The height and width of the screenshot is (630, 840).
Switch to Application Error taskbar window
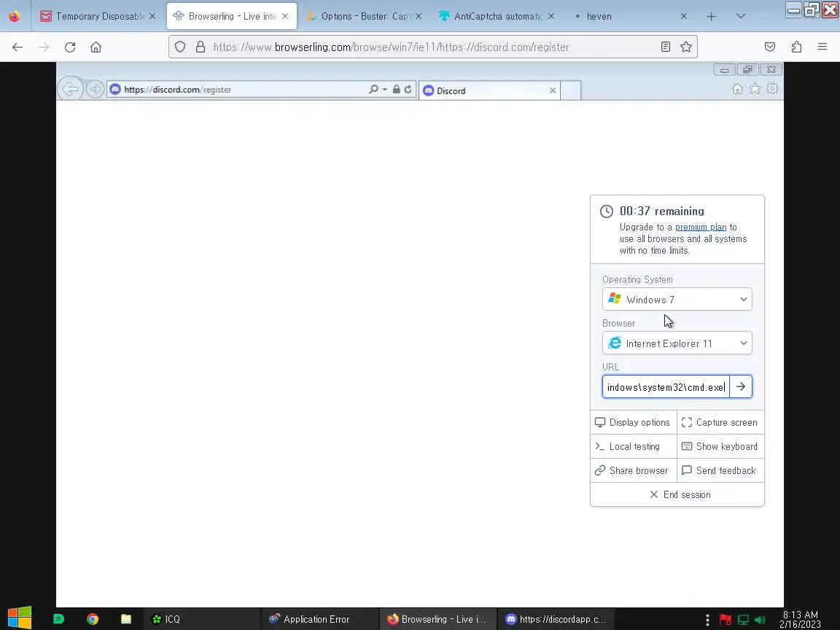320,619
